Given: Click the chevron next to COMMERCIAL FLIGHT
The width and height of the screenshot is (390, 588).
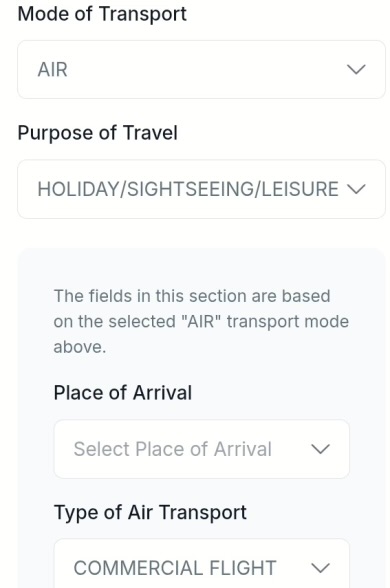Looking at the screenshot, I should (320, 568).
